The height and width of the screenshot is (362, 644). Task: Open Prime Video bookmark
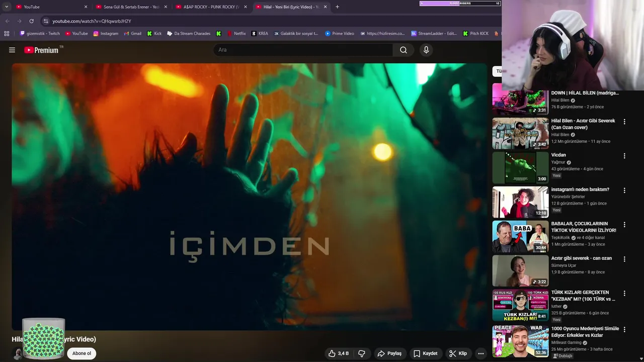(340, 34)
